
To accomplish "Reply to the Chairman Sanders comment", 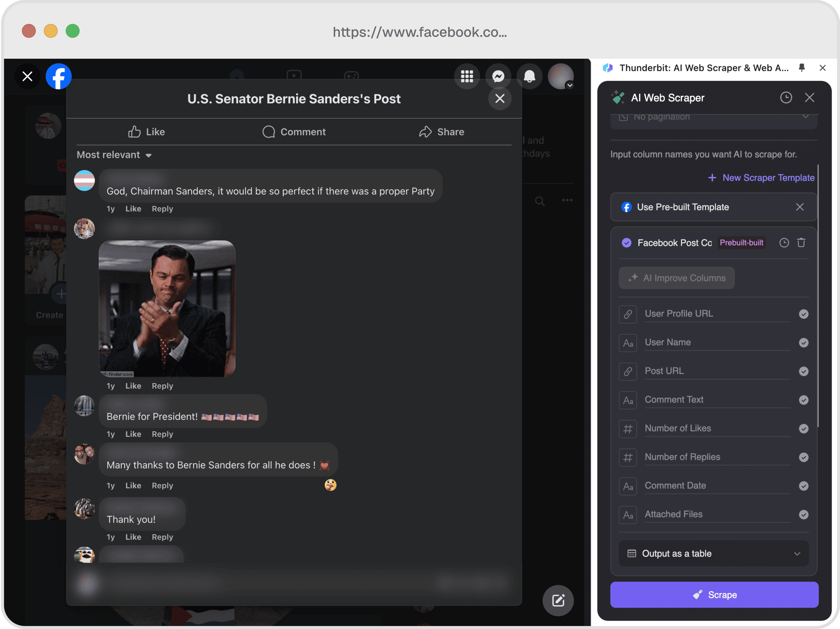I will point(162,209).
